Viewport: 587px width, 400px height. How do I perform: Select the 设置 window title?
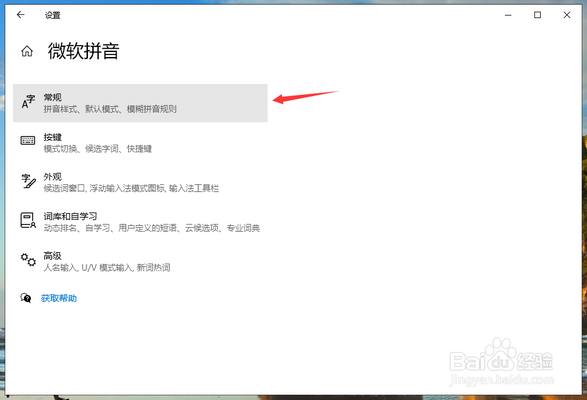tap(52, 15)
